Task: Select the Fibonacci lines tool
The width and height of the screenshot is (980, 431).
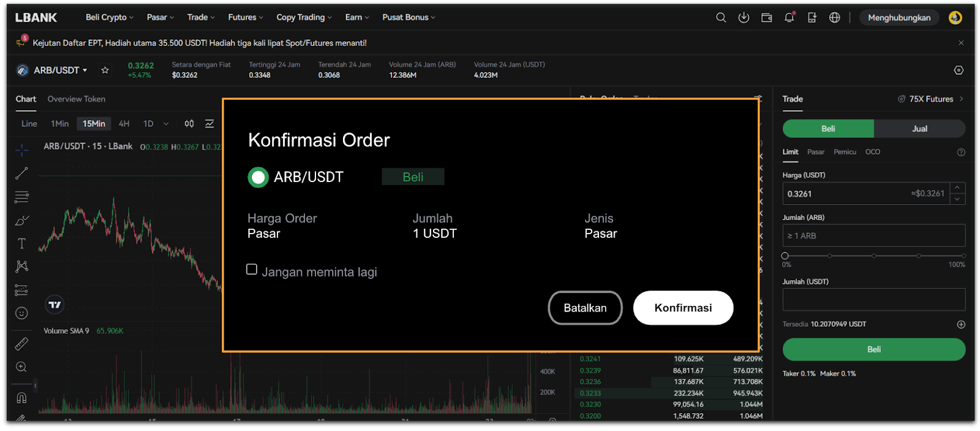Action: [21, 197]
